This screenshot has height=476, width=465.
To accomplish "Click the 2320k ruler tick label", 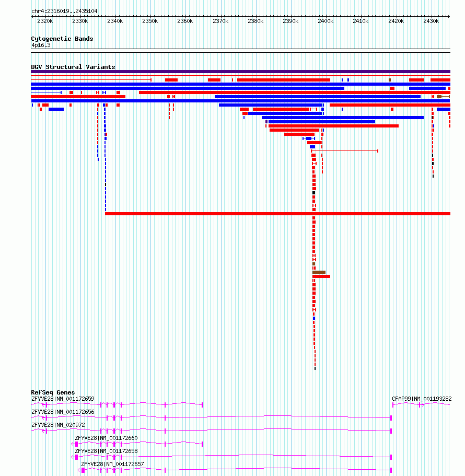I will (45, 21).
